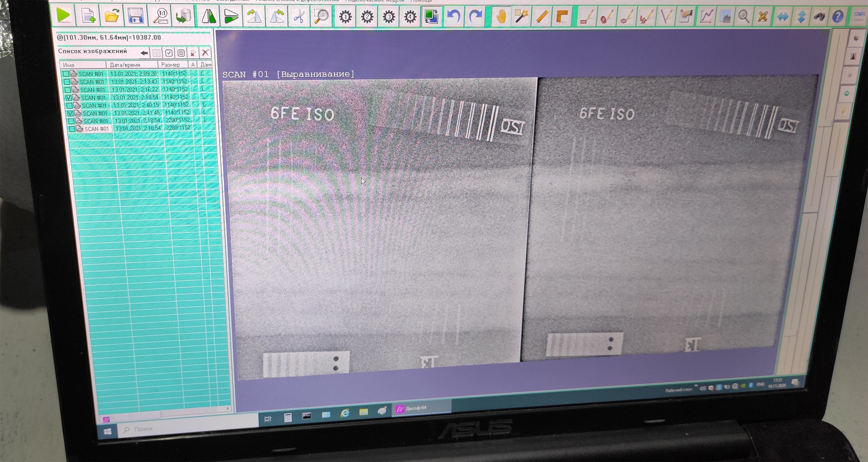Uncheck the scan from 2:41:45
Image resolution: width=868 pixels, height=462 pixels.
pyautogui.click(x=70, y=114)
